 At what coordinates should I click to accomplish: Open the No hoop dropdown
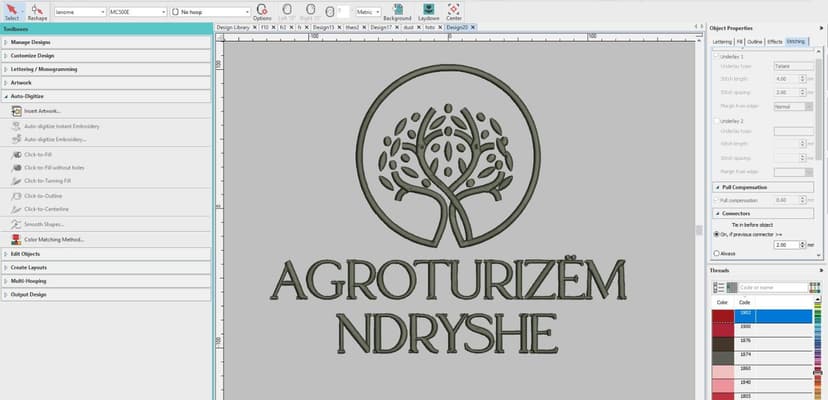tap(210, 12)
